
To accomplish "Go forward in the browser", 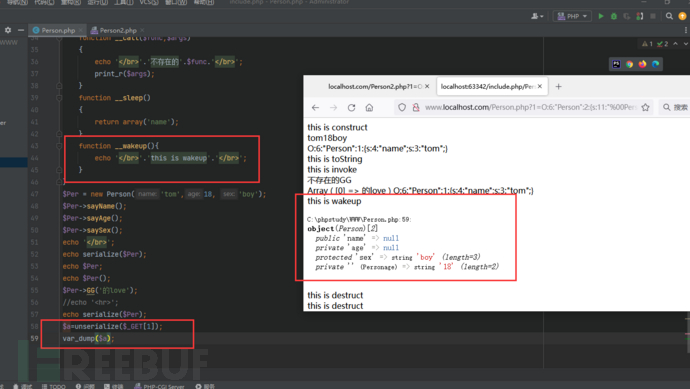I will 333,107.
